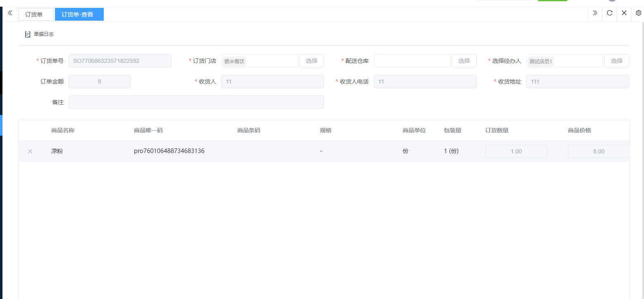Click 选择 button next to 选择经办人
The width and height of the screenshot is (644, 299).
616,61
